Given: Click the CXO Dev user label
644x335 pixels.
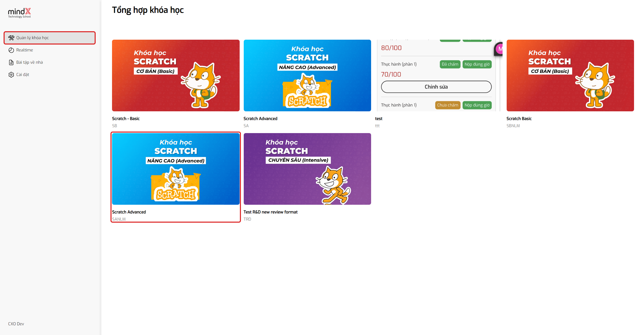Looking at the screenshot, I should (16, 324).
